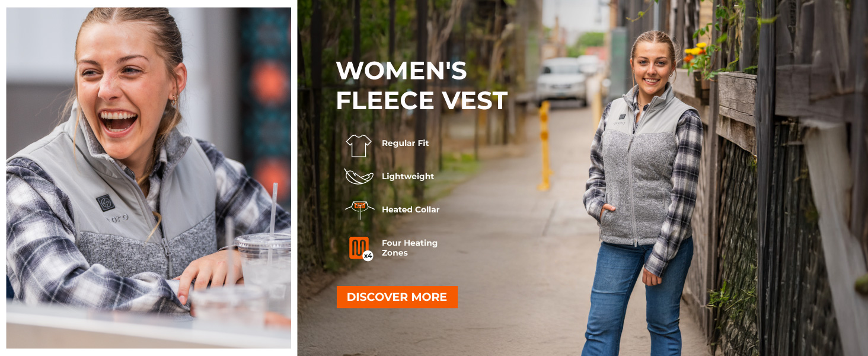The width and height of the screenshot is (868, 356).
Task: Click the feather Lightweight icon
Action: coord(359,176)
